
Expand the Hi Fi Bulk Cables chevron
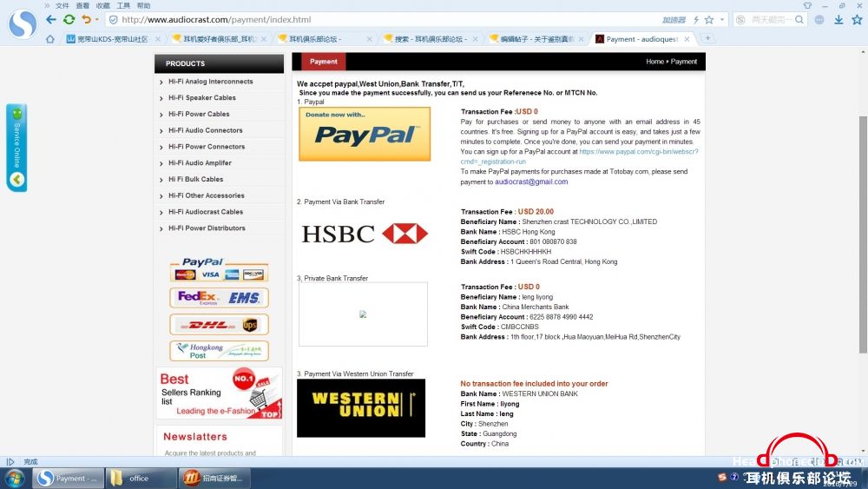point(161,180)
